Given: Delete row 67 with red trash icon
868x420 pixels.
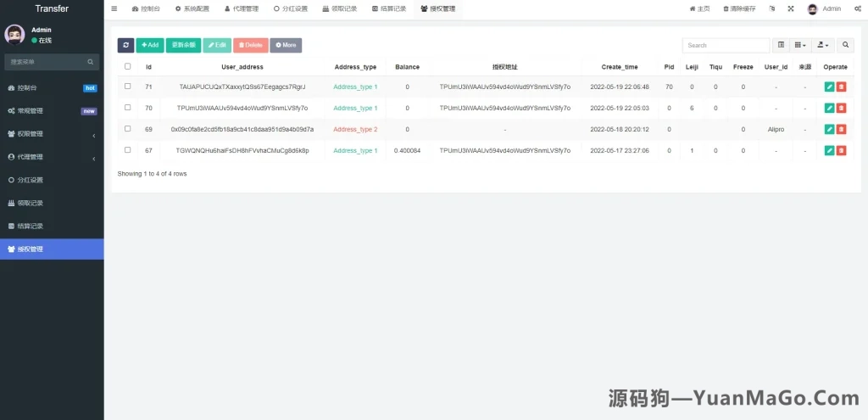Looking at the screenshot, I should 841,150.
